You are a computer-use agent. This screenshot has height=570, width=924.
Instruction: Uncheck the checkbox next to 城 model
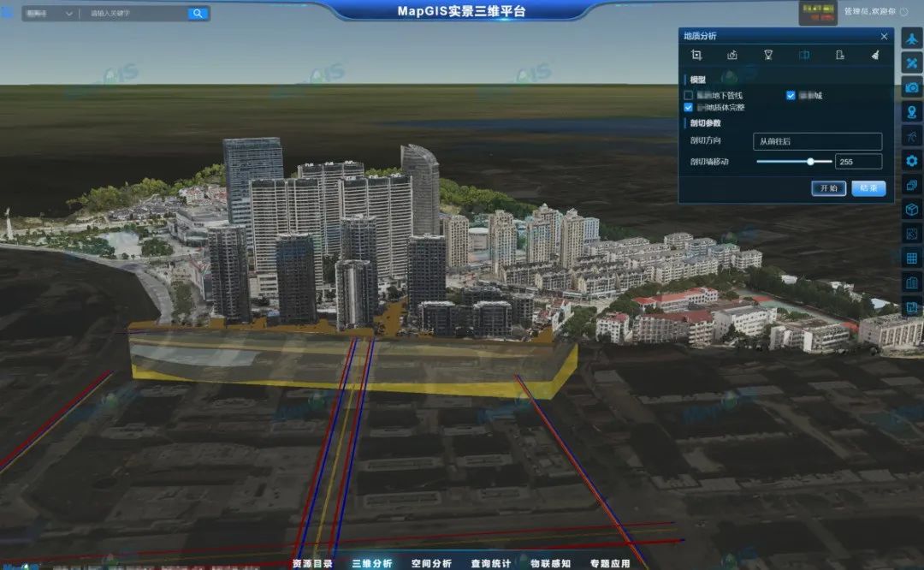[x=791, y=95]
